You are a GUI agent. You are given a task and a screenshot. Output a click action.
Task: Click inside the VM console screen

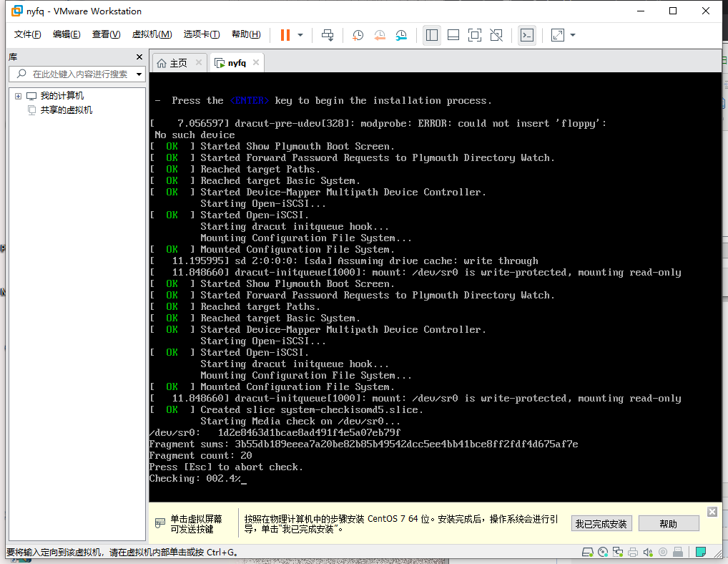tap(435, 286)
